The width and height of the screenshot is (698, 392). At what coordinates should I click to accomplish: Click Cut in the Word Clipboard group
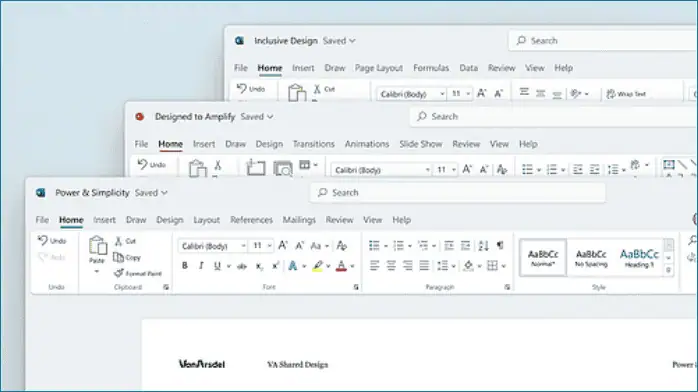point(125,241)
